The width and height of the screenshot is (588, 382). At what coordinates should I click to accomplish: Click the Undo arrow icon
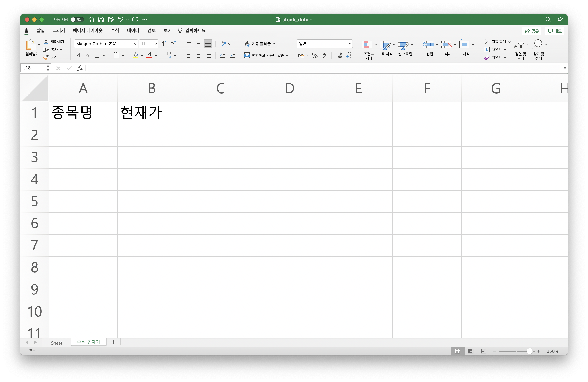pyautogui.click(x=121, y=20)
